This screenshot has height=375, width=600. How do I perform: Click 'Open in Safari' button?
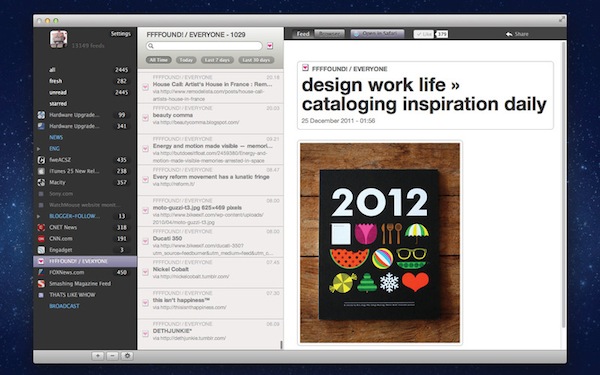(377, 34)
